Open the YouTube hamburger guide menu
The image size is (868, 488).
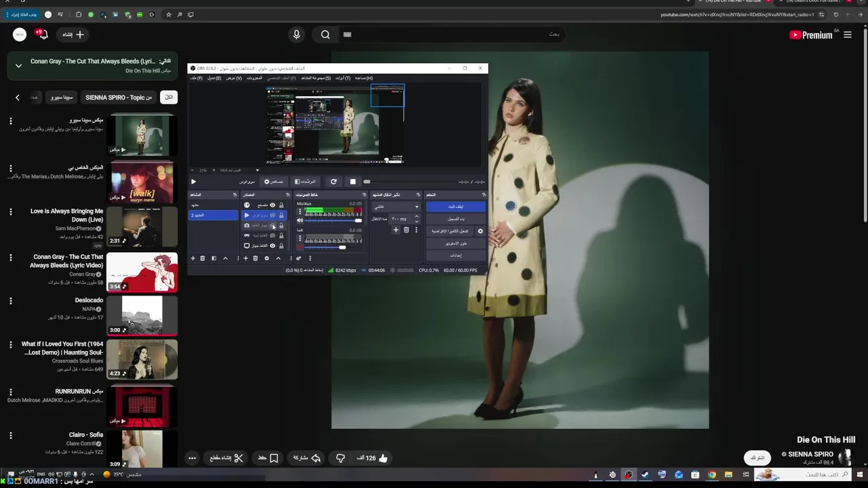coord(848,35)
